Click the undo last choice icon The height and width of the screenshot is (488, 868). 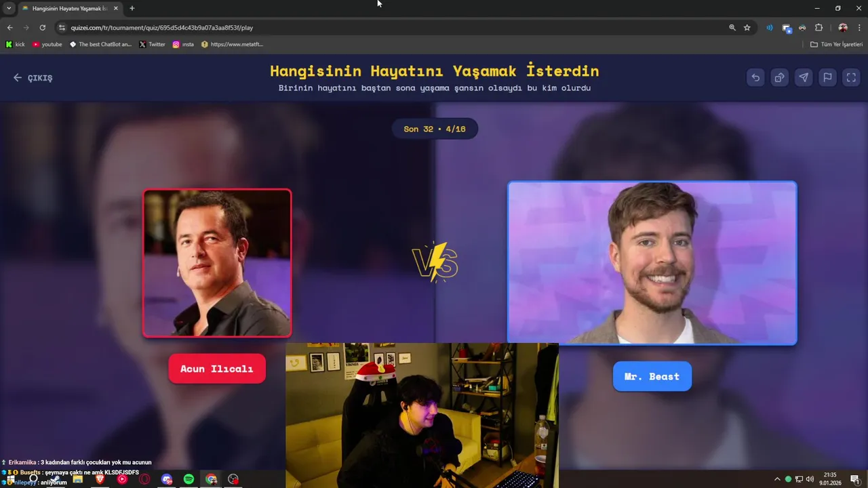tap(755, 77)
